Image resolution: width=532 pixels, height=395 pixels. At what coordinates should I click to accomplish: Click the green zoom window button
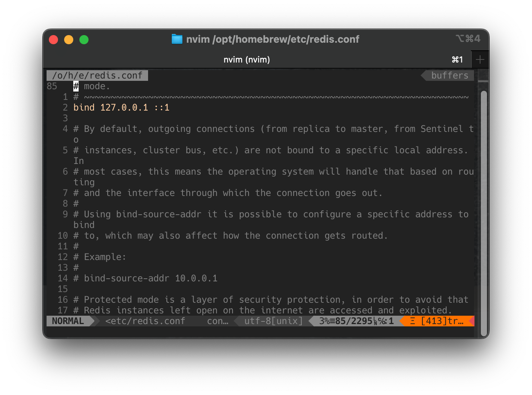point(84,40)
